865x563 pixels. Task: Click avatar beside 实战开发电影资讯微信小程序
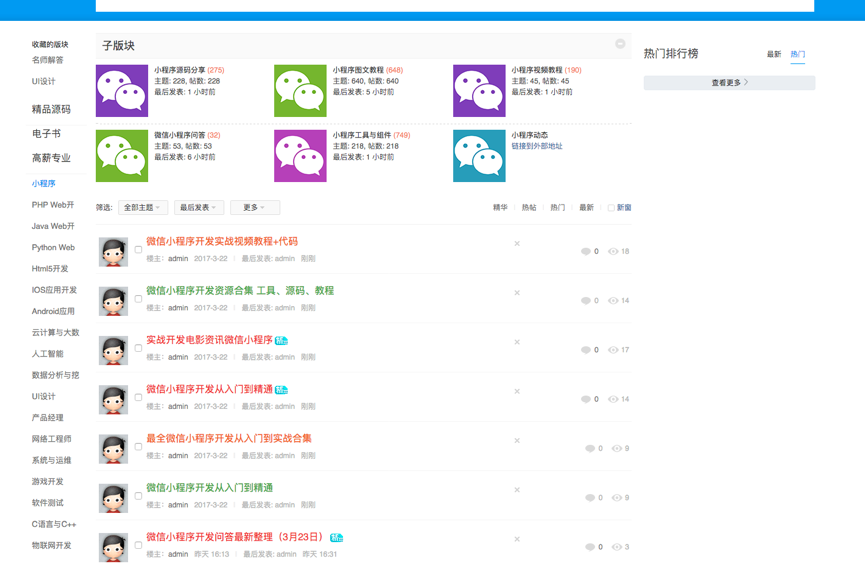click(114, 350)
